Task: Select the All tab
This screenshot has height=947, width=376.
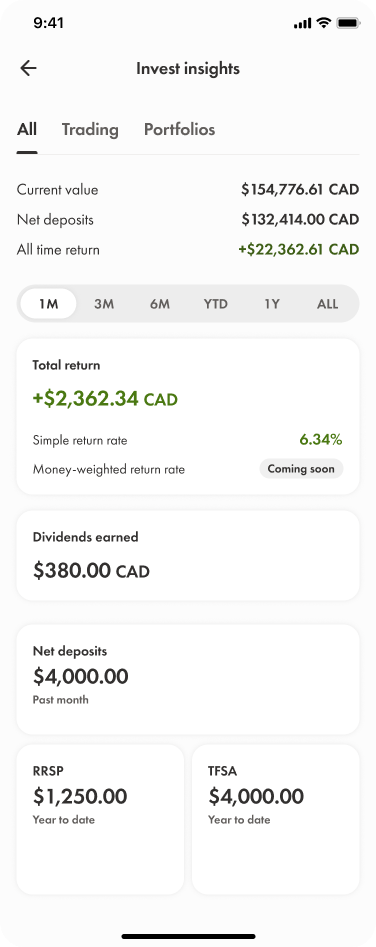Action: pos(27,129)
